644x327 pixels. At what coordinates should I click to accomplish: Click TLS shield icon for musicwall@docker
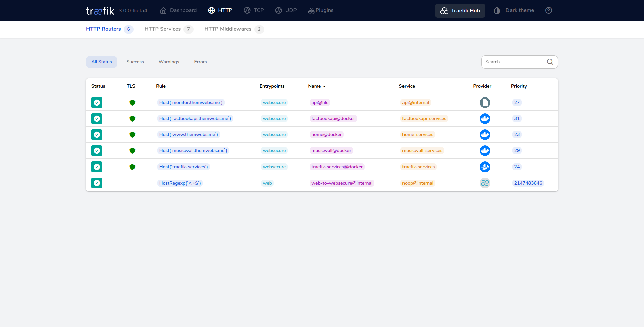pyautogui.click(x=132, y=151)
